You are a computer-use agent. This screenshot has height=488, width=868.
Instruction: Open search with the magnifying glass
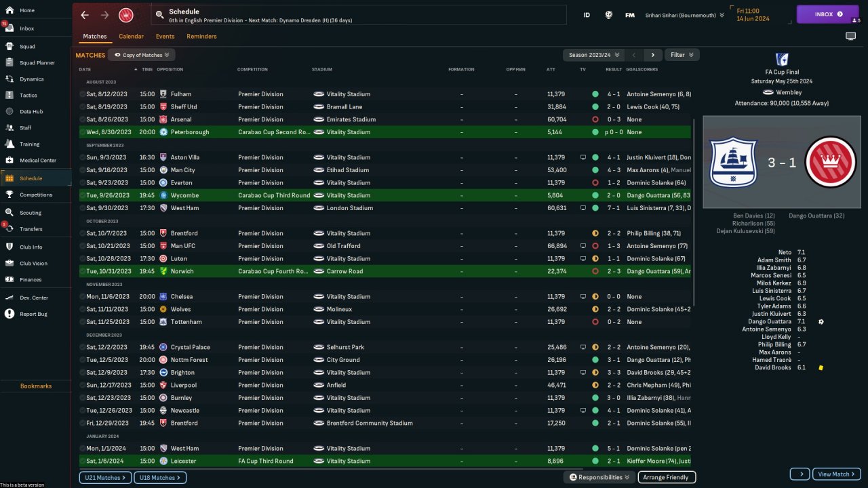[x=159, y=14]
